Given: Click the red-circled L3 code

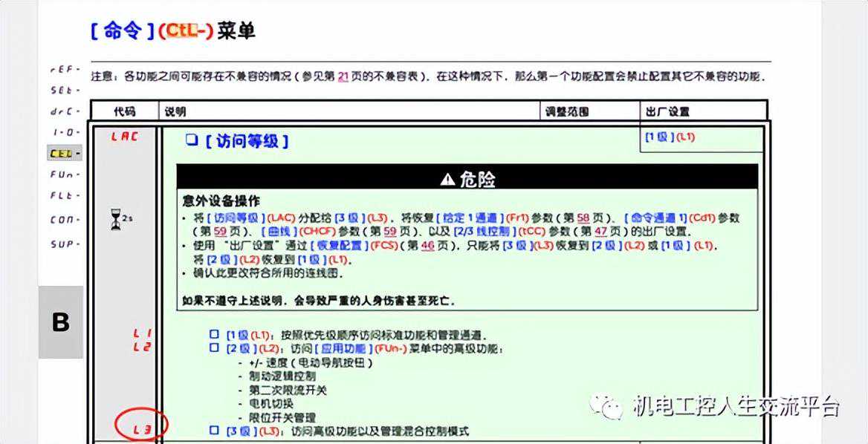Looking at the screenshot, I should pos(141,428).
